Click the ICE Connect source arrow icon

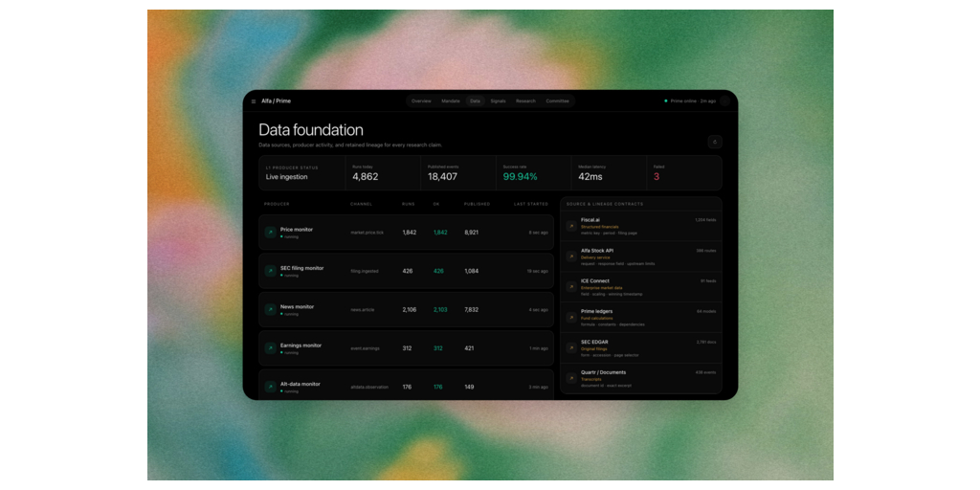(571, 287)
